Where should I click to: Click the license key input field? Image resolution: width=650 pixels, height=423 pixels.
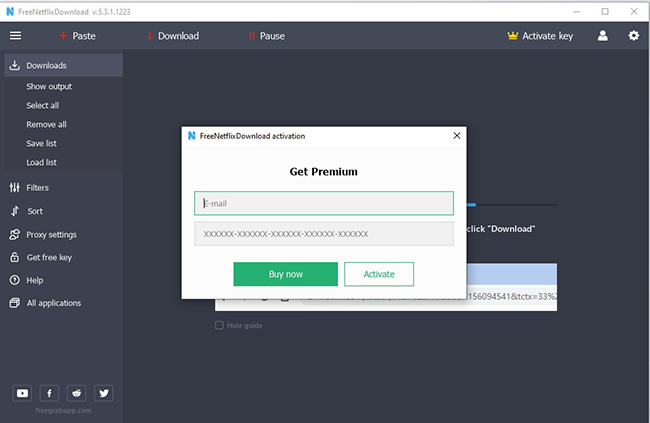tap(324, 234)
